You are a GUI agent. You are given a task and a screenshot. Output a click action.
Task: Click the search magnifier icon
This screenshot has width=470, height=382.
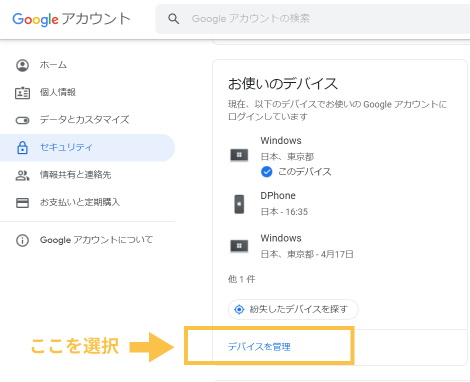pos(173,19)
